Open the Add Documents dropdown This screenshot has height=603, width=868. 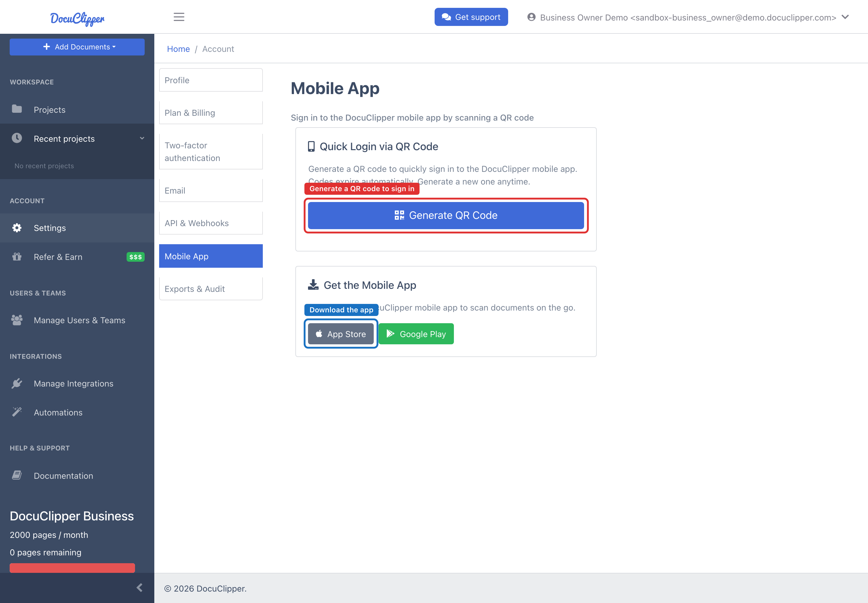point(77,47)
